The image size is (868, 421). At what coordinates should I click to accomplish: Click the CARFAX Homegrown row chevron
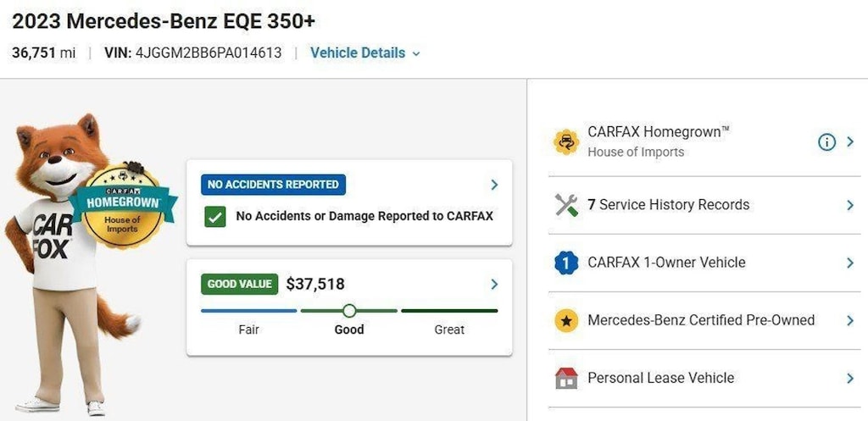pos(850,142)
